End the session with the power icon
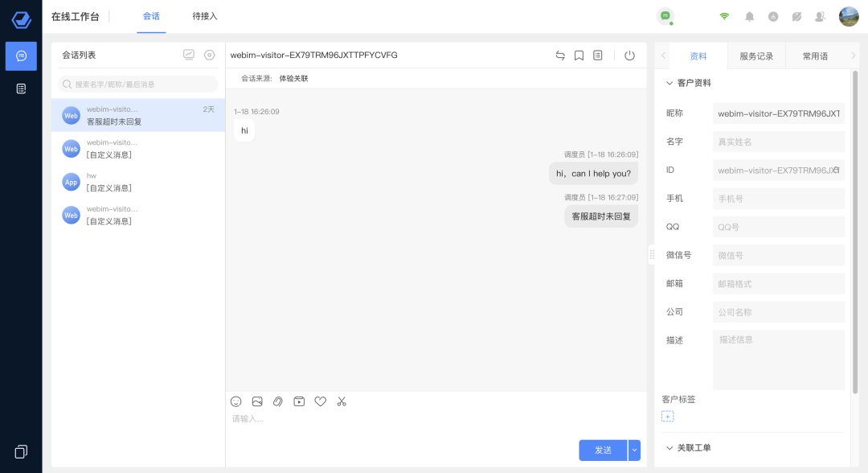The image size is (868, 473). (629, 56)
